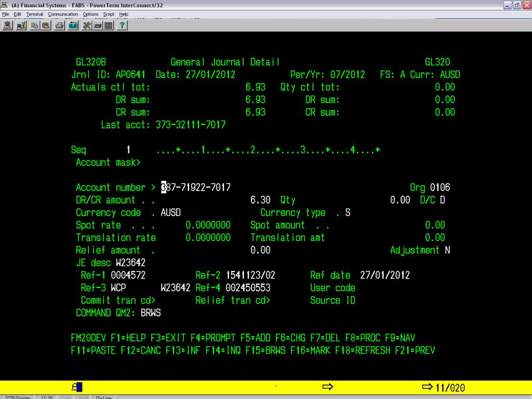Image resolution: width=532 pixels, height=399 pixels.
Task: Open the Help menu
Action: coord(124,14)
